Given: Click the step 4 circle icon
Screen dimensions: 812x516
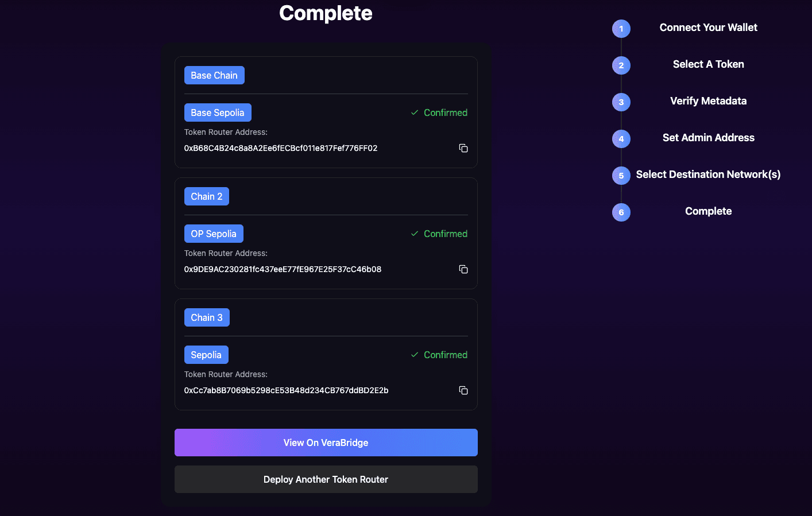Looking at the screenshot, I should pos(621,139).
